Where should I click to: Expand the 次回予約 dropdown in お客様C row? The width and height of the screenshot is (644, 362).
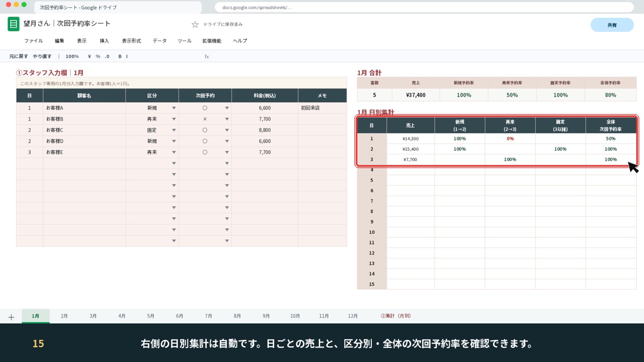(x=227, y=130)
